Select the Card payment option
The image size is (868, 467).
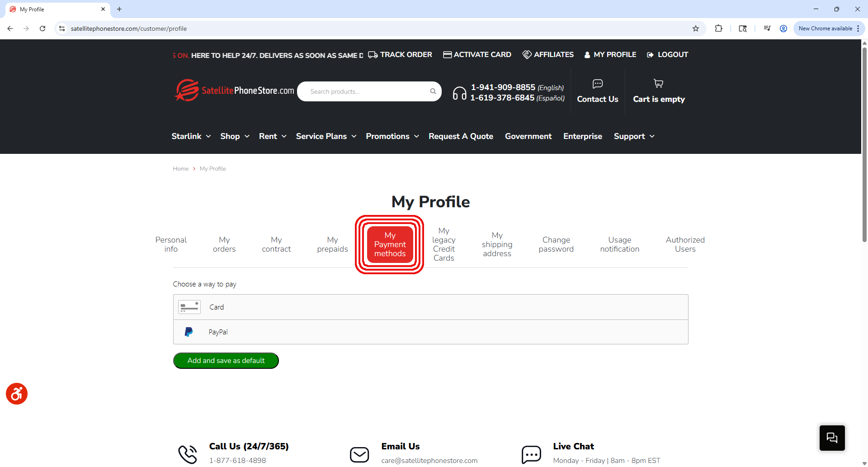coord(430,307)
